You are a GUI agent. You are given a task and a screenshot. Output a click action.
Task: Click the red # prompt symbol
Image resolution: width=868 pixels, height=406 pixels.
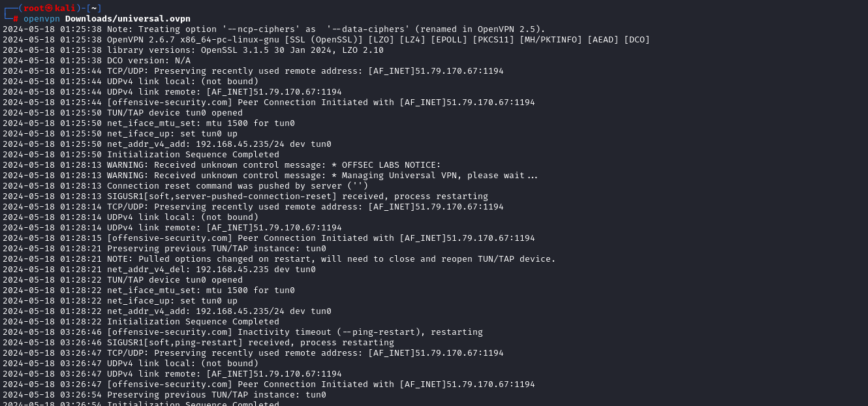[x=16, y=18]
